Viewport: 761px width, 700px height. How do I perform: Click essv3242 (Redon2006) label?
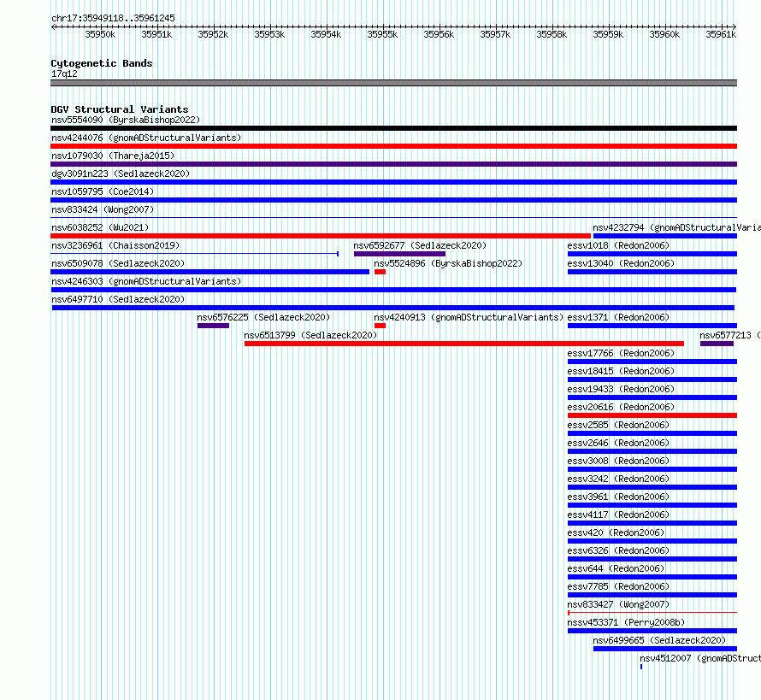pos(618,479)
